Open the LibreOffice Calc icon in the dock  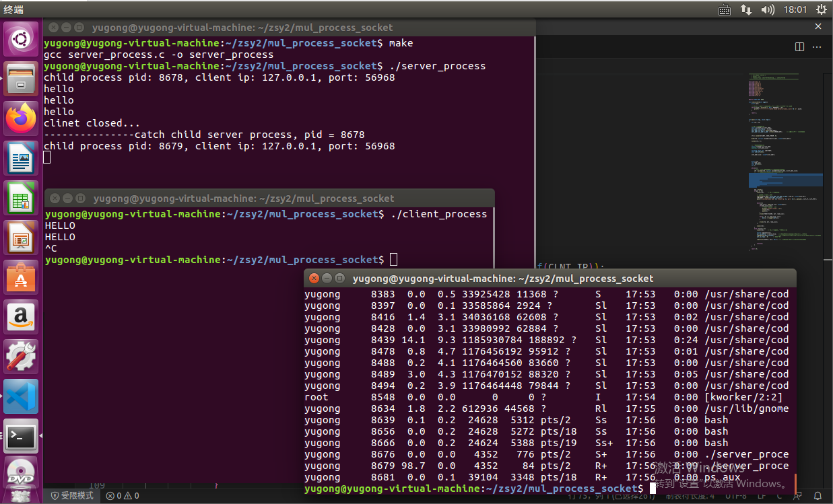[21, 196]
